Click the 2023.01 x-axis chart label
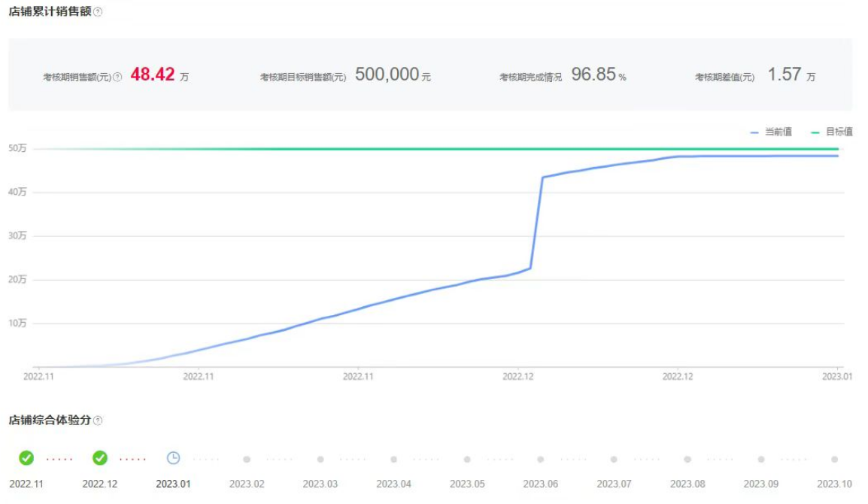868x504 pixels. point(837,377)
